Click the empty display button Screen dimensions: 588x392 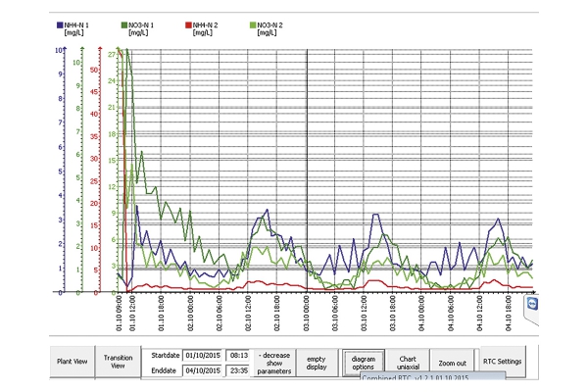[317, 364]
